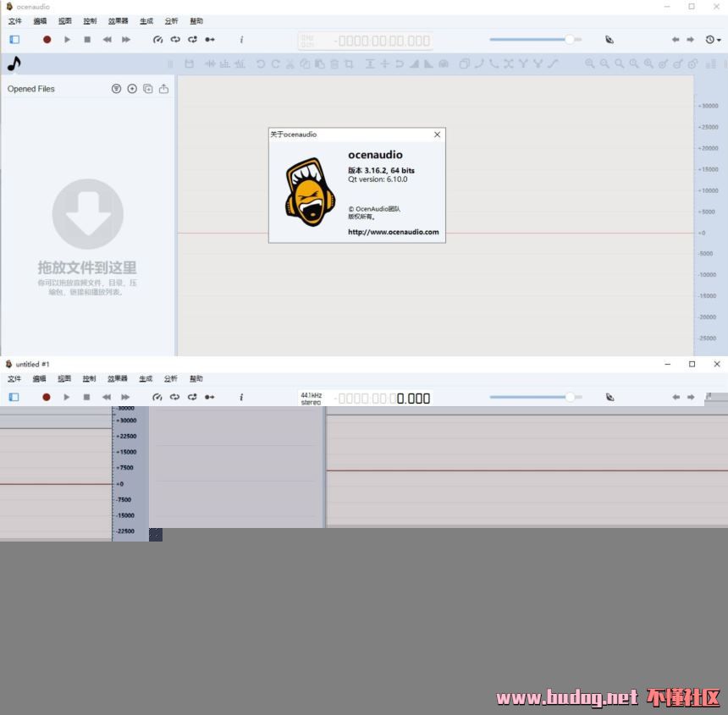Open the history clock dropdown at top right
Screen dimensions: 728x715
pyautogui.click(x=713, y=40)
